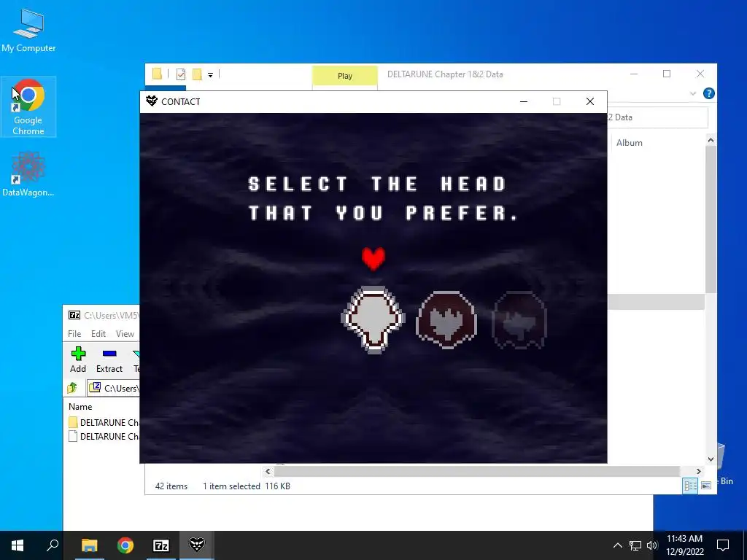Switch to the Play tab in Explorer
Screen dimensions: 747x560
345,76
